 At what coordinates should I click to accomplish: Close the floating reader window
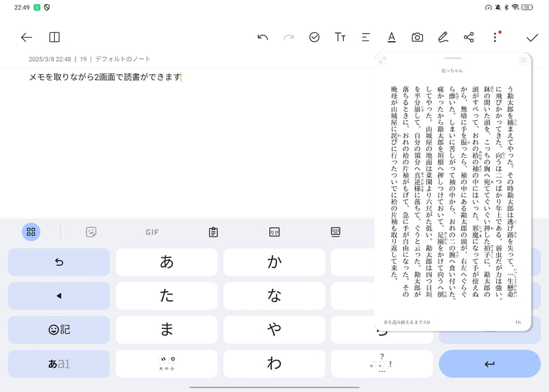[x=523, y=60]
